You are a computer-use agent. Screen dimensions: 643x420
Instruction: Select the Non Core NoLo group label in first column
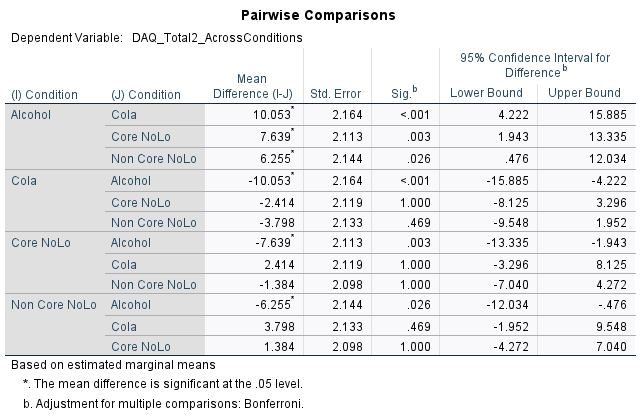click(x=53, y=305)
